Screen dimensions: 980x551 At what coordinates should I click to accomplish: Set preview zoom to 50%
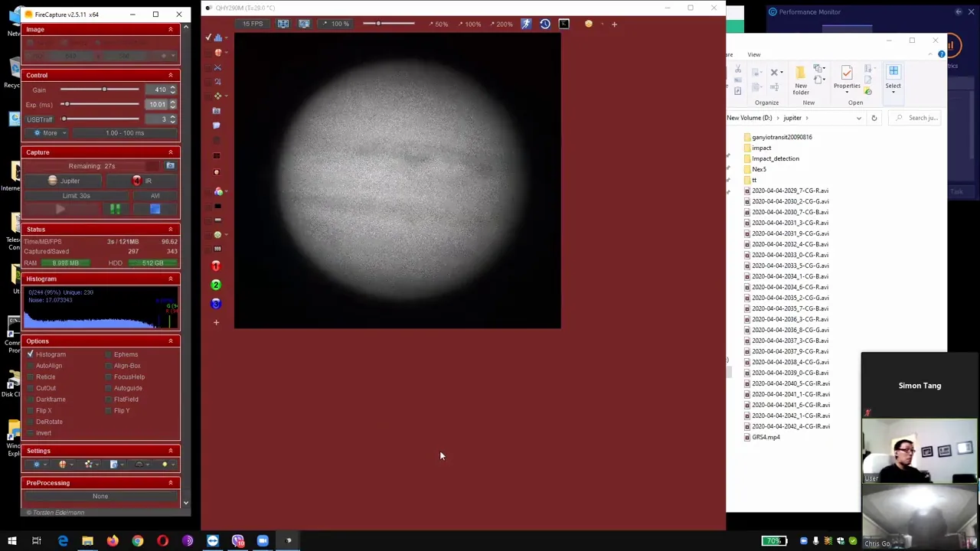pos(438,24)
